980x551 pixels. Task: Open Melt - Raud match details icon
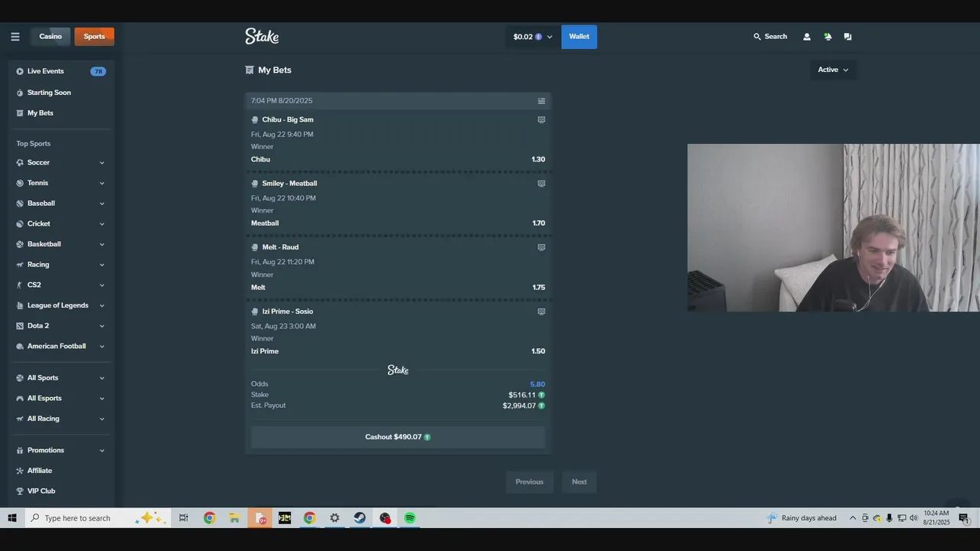click(541, 247)
